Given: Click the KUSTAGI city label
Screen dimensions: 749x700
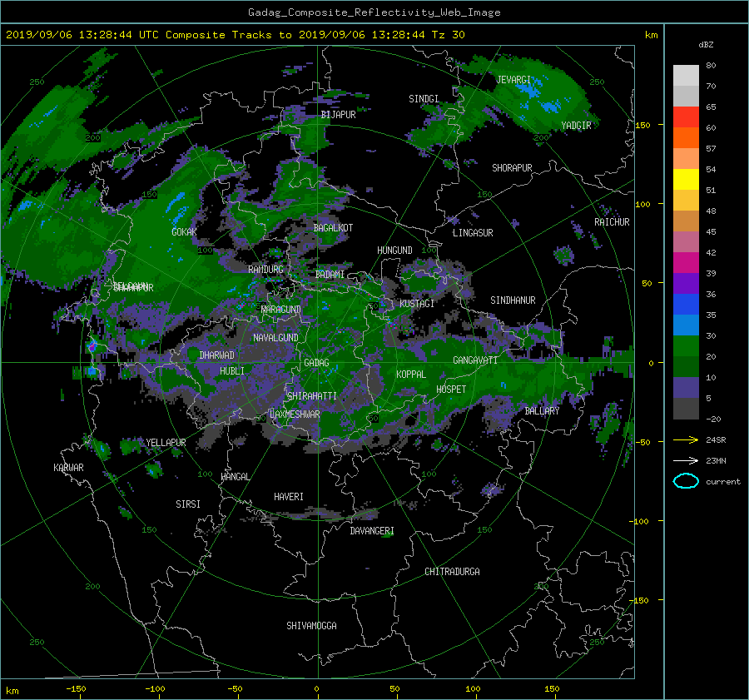Looking at the screenshot, I should [x=417, y=304].
